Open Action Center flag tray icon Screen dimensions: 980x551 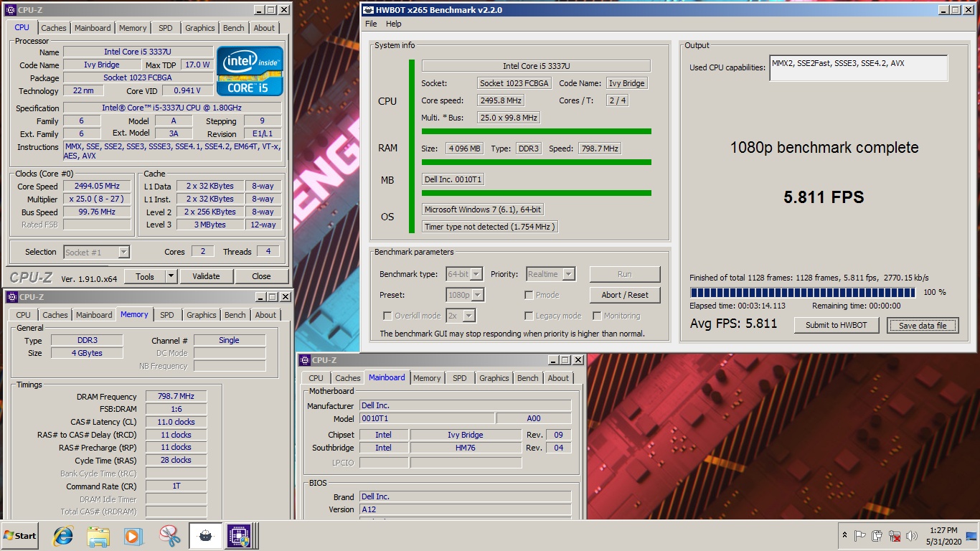point(859,536)
